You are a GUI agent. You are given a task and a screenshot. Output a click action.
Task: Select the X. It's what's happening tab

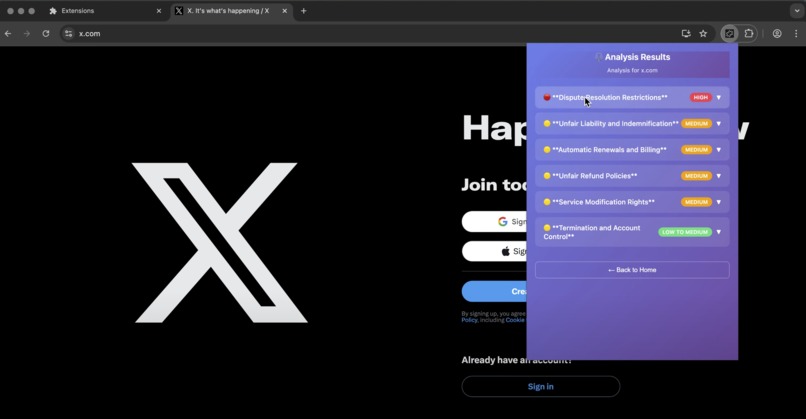(231, 11)
